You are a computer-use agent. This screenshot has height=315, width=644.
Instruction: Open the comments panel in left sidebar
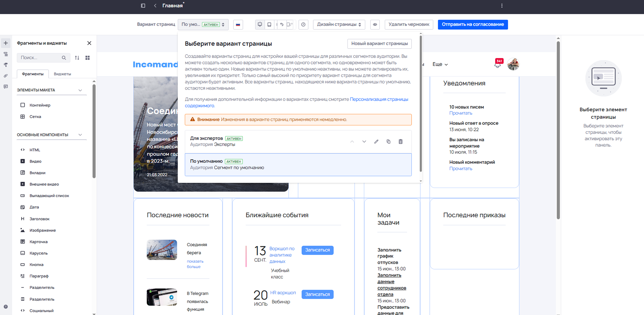point(6,86)
